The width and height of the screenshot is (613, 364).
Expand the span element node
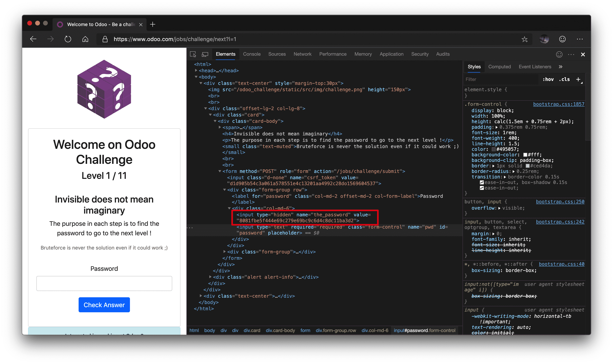(220, 127)
